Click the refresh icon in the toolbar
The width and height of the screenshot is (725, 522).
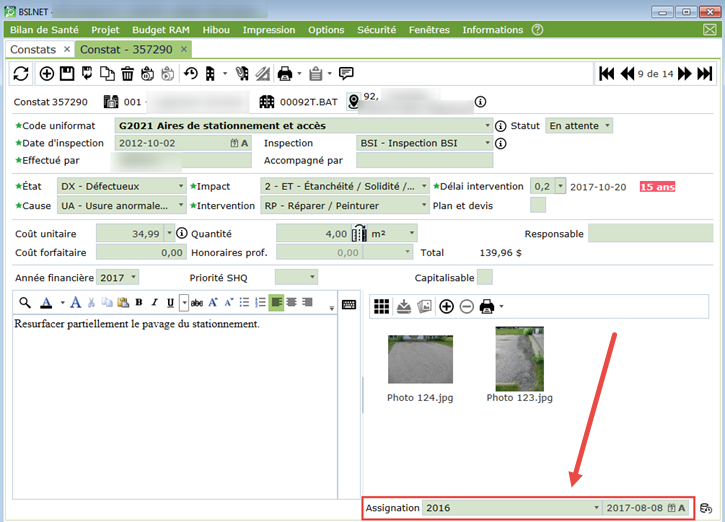(21, 73)
